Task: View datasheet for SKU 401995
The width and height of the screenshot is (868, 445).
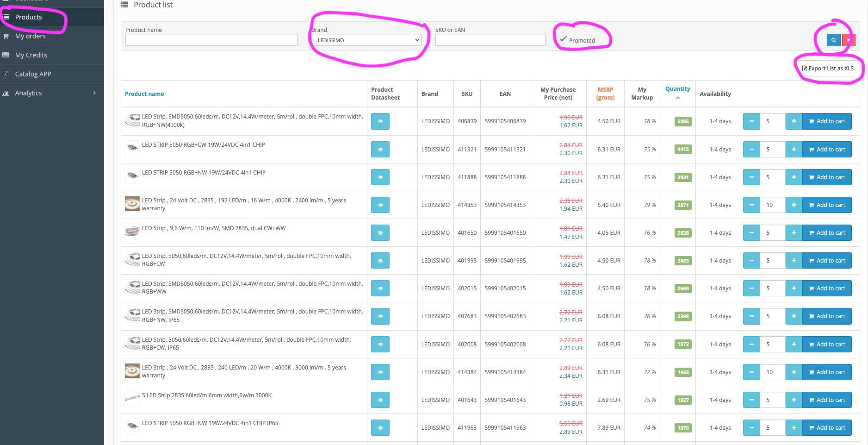Action: click(x=380, y=261)
